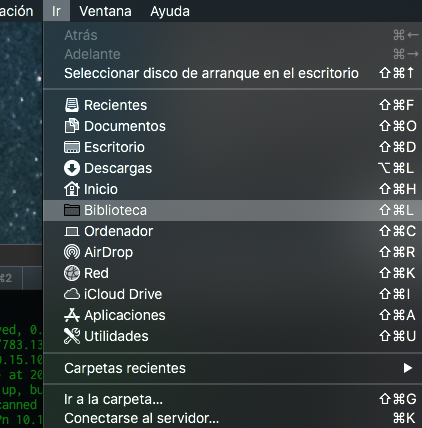Open the highlighted Biblioteca entry

pyautogui.click(x=232, y=210)
